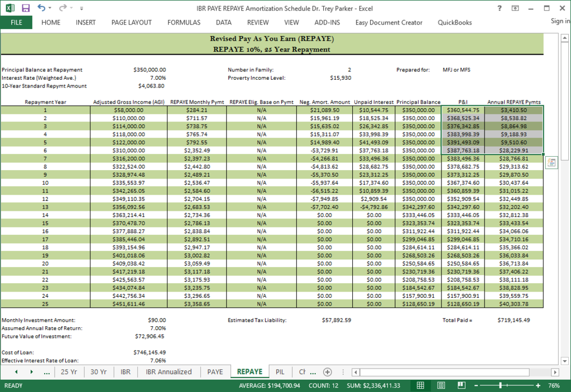Open the Quick Analysis icon beside selection
Image resolution: width=571 pixels, height=392 pixels.
pos(551,163)
